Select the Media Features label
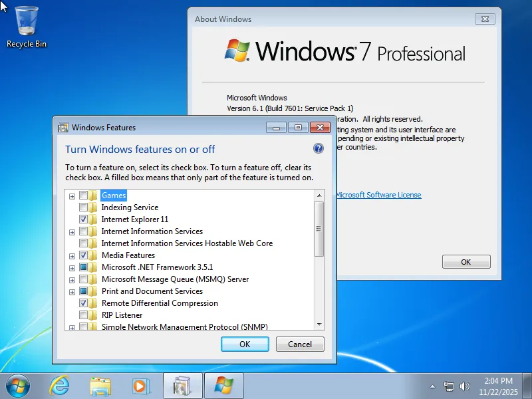532x399 pixels. tap(128, 255)
